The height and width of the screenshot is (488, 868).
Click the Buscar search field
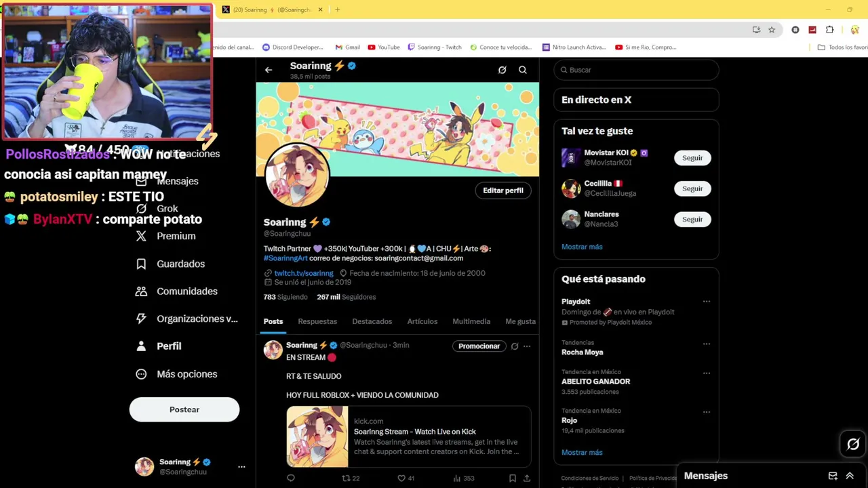(x=636, y=70)
